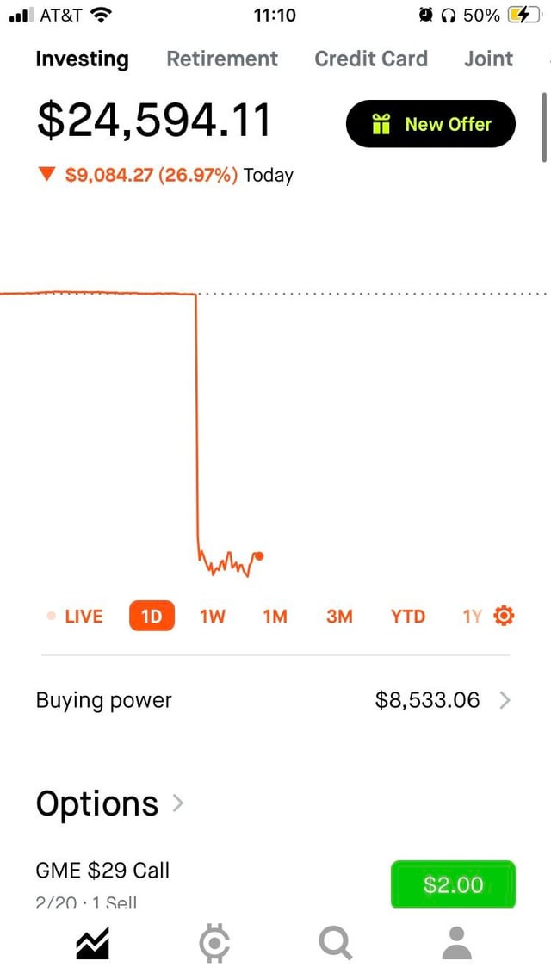Image resolution: width=551 pixels, height=980 pixels.
Task: Switch to the Credit Card tab
Action: [371, 59]
